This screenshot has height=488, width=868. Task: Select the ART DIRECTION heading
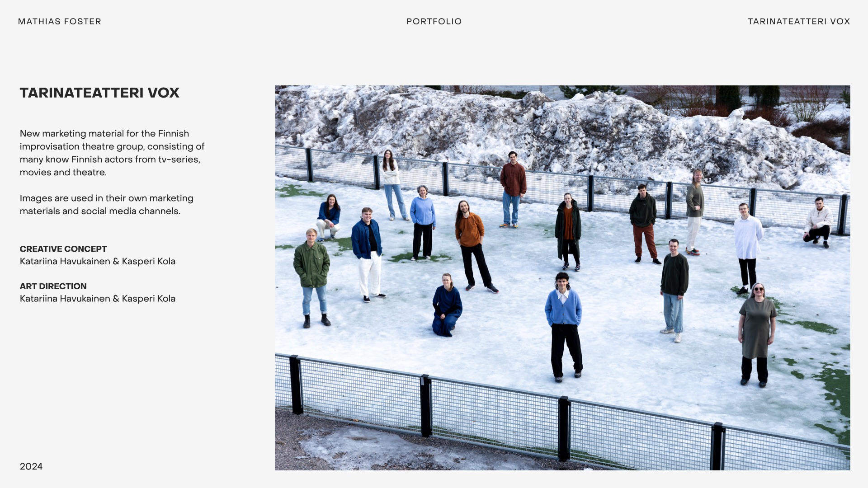pos(53,286)
